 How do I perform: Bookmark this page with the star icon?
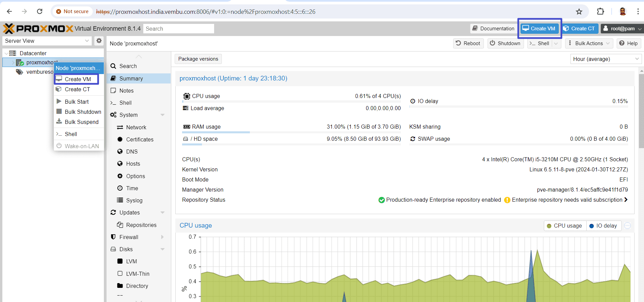point(579,12)
